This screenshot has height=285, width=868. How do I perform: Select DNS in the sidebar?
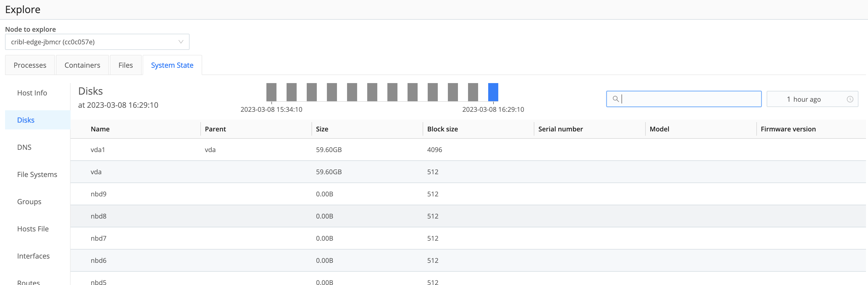(x=24, y=147)
